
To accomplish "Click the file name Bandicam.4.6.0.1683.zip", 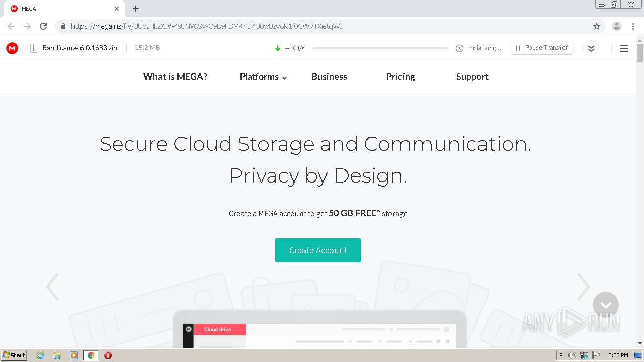I will 79,48.
